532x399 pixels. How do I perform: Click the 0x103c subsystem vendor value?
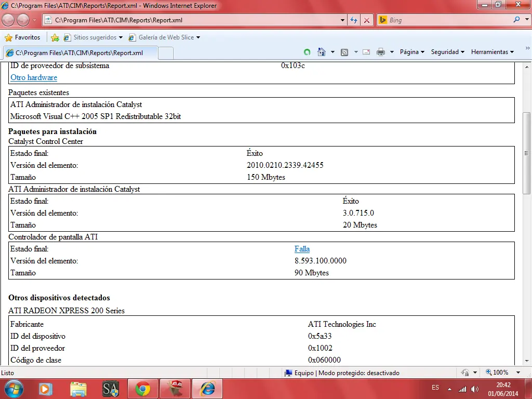293,66
